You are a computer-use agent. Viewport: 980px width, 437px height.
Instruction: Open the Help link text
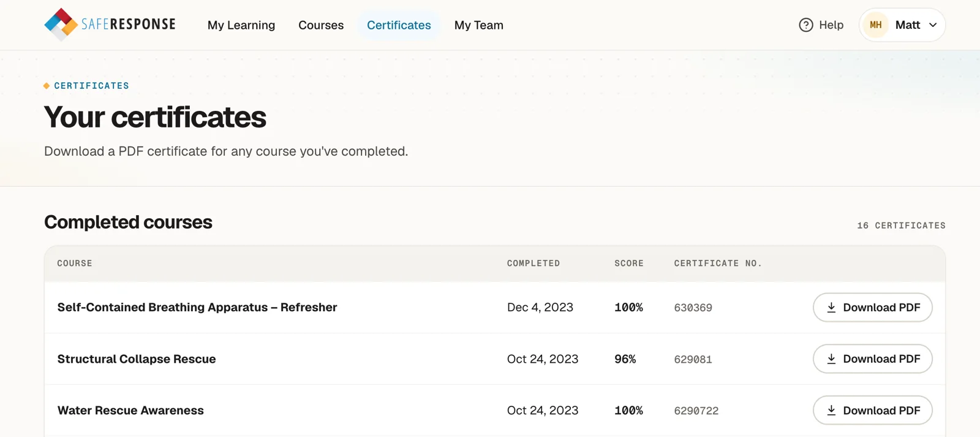coord(831,25)
